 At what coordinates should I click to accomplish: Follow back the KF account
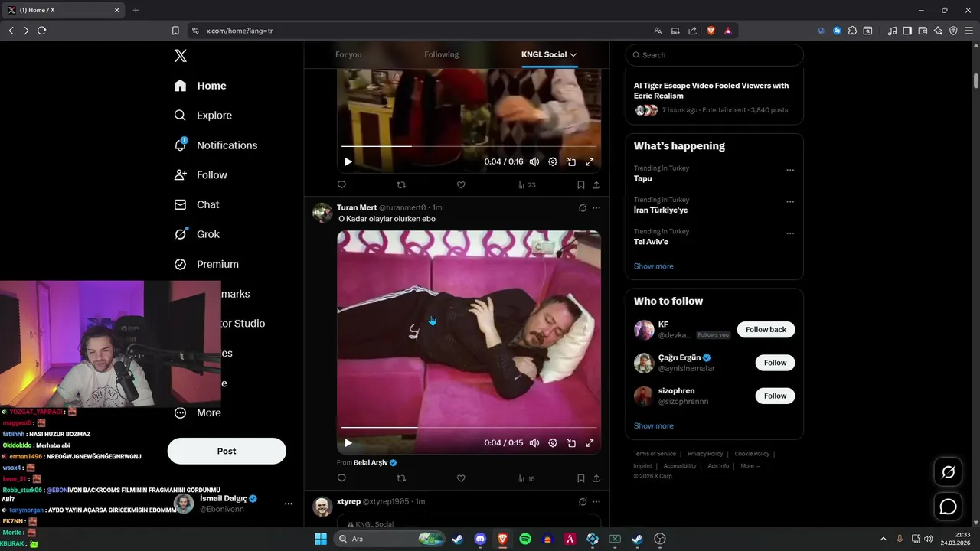pos(766,329)
